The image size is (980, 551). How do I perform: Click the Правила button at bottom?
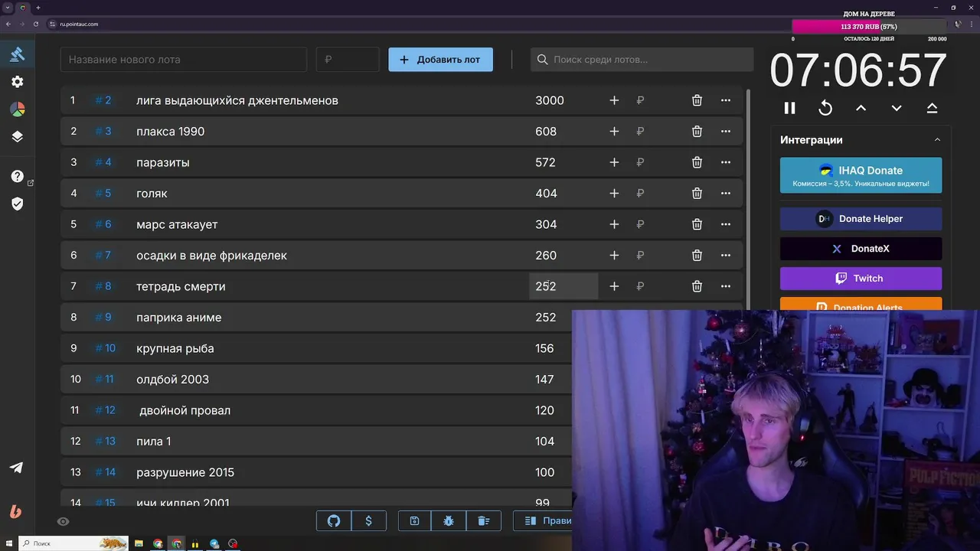542,521
